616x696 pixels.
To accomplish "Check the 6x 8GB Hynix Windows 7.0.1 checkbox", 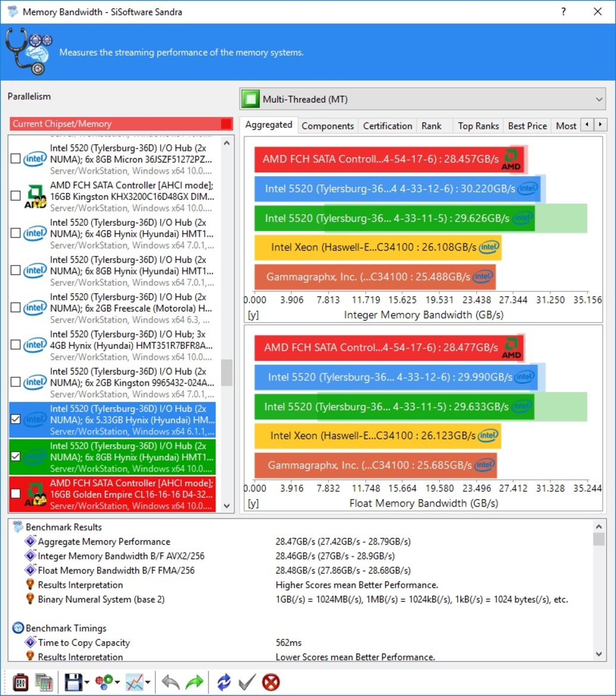I will [x=15, y=270].
